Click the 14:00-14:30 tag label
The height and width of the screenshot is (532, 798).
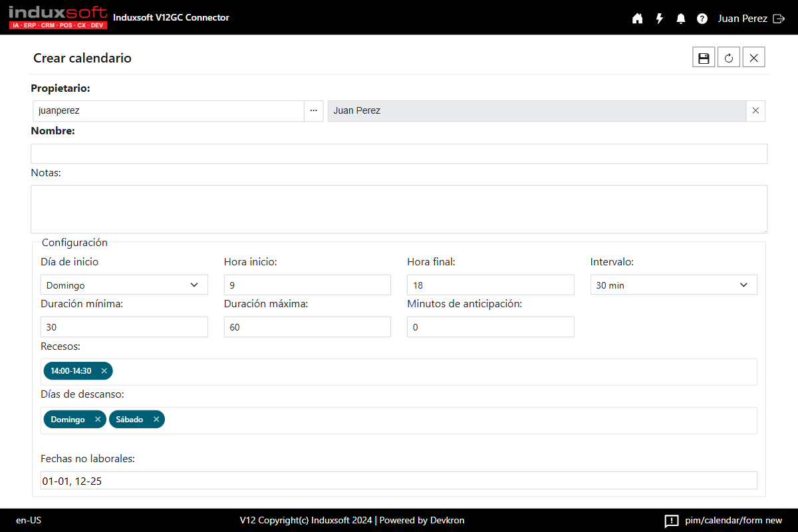click(x=71, y=371)
